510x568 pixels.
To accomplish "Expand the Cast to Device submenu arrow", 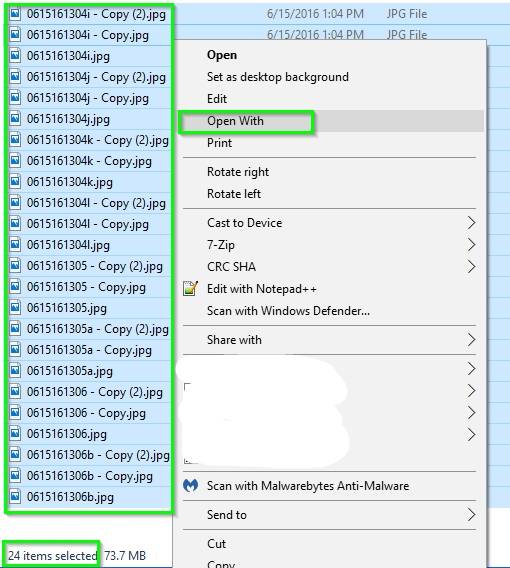I will (x=471, y=223).
